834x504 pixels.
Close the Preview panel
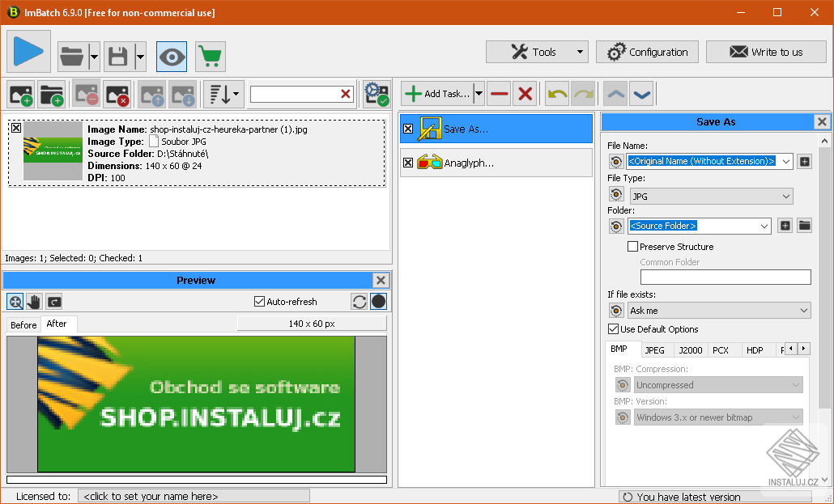click(381, 280)
